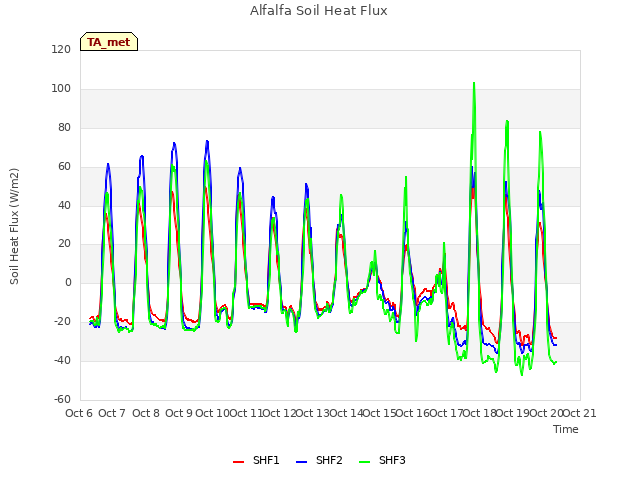
Task: Click the 80 y-axis tick label
Action: coord(64,128)
